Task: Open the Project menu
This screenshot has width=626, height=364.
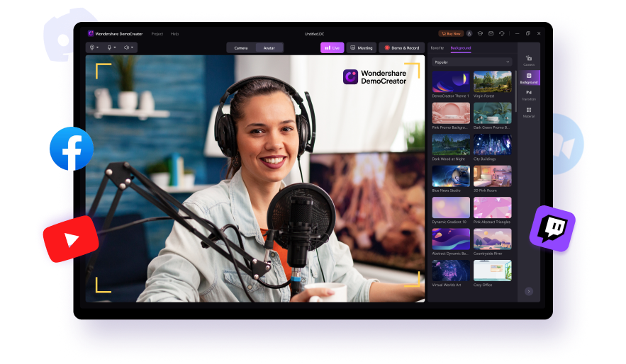Action: [x=157, y=34]
